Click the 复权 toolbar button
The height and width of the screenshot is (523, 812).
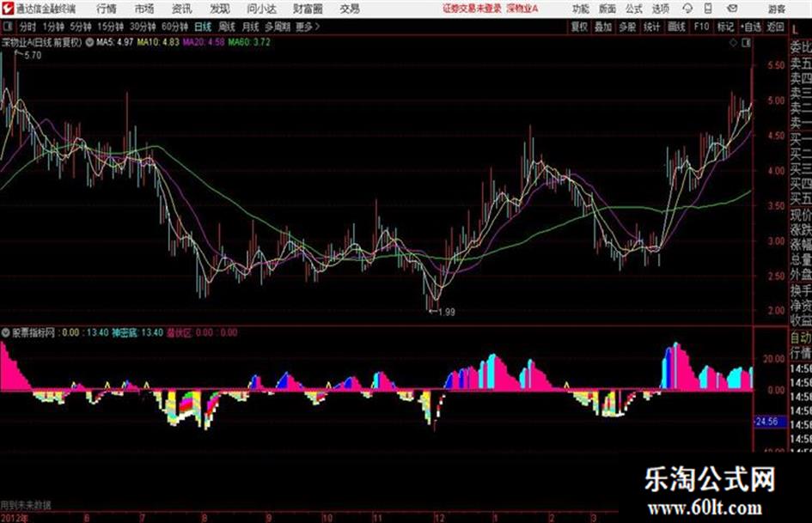(579, 27)
